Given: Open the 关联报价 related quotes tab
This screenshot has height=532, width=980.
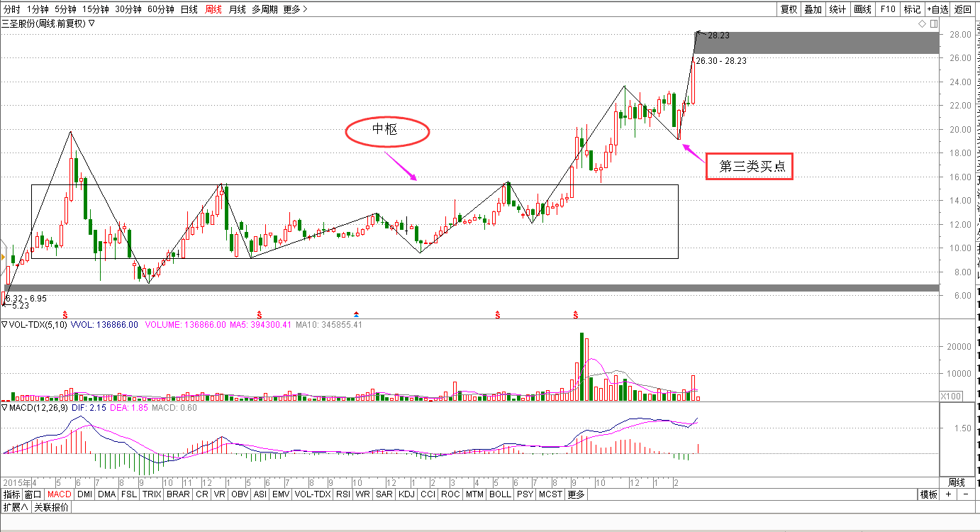Looking at the screenshot, I should 51,506.
